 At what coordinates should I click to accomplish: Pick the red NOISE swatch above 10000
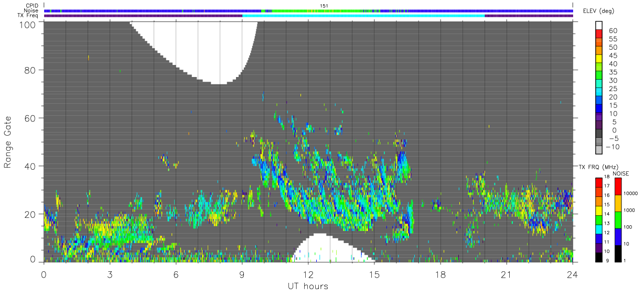[x=618, y=186]
